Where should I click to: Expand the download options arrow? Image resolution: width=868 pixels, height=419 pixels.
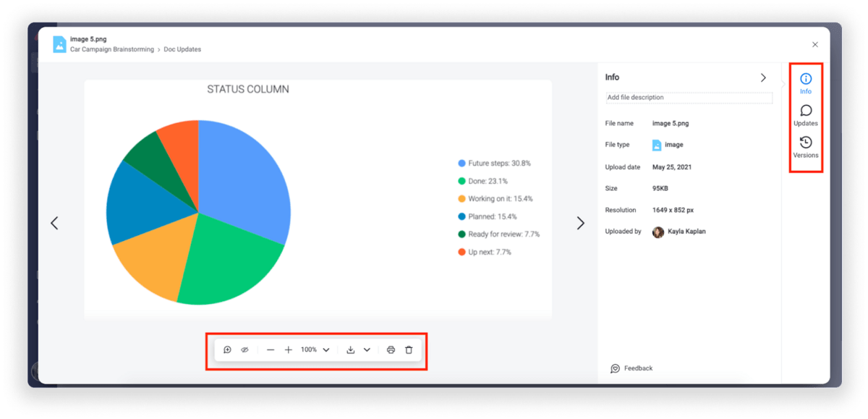point(367,350)
